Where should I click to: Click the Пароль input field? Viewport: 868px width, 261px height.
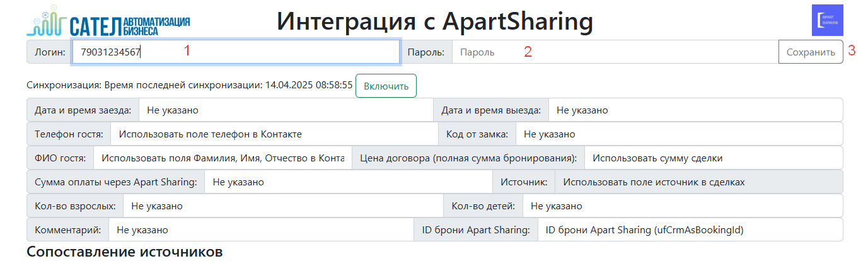tap(615, 52)
